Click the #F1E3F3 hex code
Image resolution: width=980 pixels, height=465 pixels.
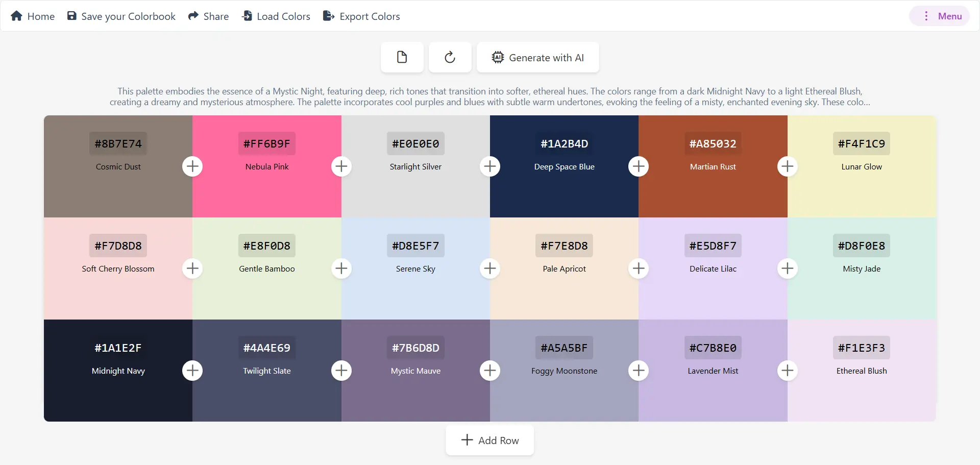[862, 348]
